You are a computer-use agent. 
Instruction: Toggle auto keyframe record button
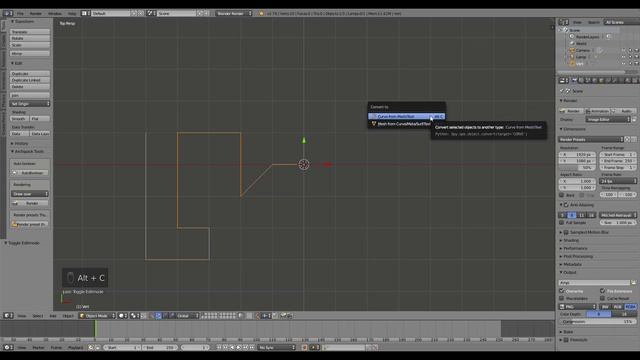[304, 348]
